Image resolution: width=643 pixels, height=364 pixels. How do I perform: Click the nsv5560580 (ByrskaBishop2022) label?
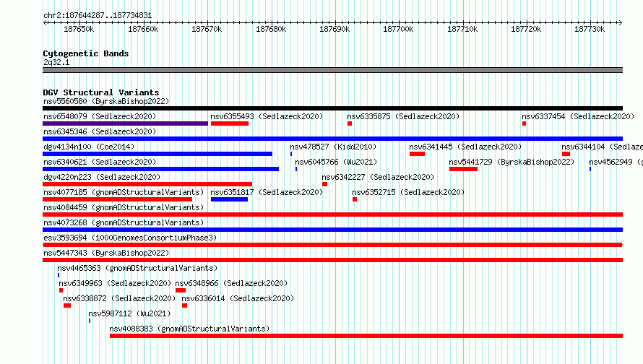(x=106, y=101)
